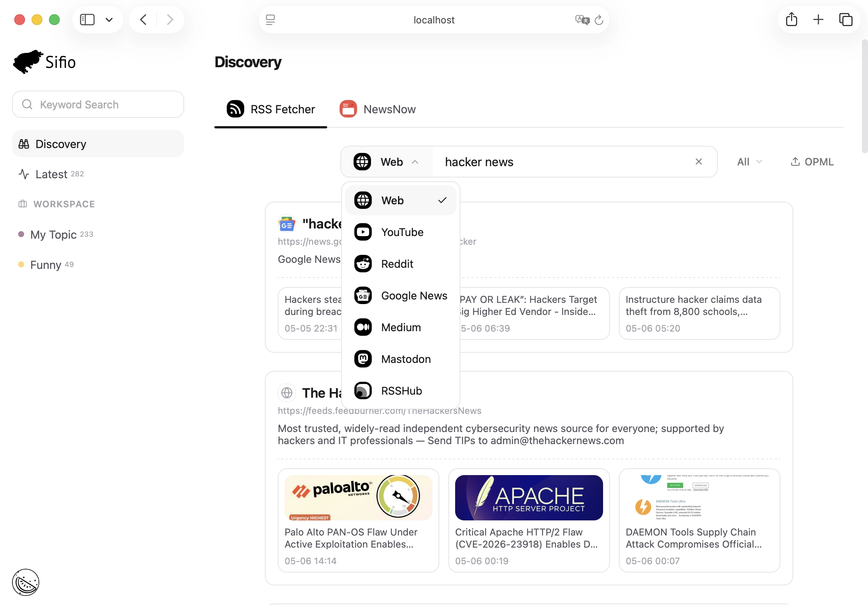Click the OPML button
Image resolution: width=868 pixels, height=605 pixels.
coord(812,162)
